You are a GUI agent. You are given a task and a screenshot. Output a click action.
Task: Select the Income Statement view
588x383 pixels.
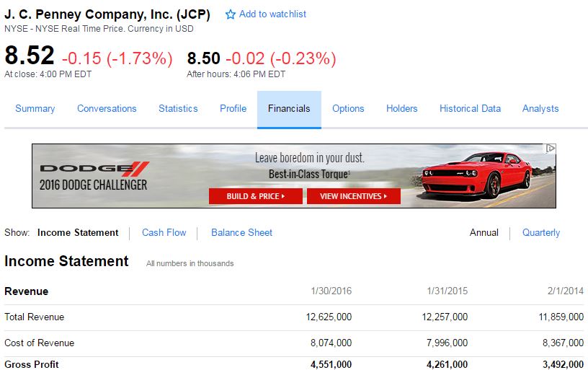pyautogui.click(x=78, y=232)
